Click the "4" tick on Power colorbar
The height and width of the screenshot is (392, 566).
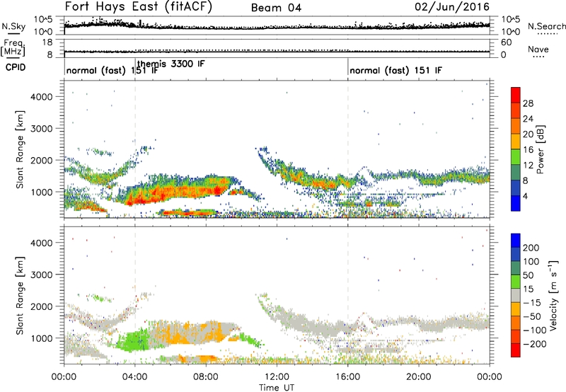(x=526, y=197)
